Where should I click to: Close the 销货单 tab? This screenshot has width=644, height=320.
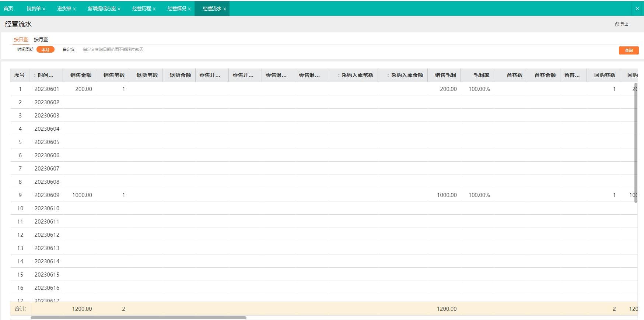[44, 9]
